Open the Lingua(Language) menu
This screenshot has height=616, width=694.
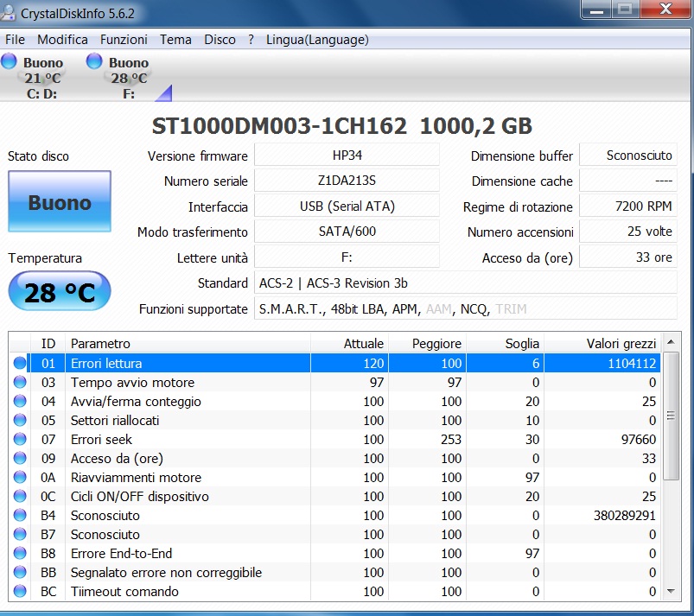(317, 40)
